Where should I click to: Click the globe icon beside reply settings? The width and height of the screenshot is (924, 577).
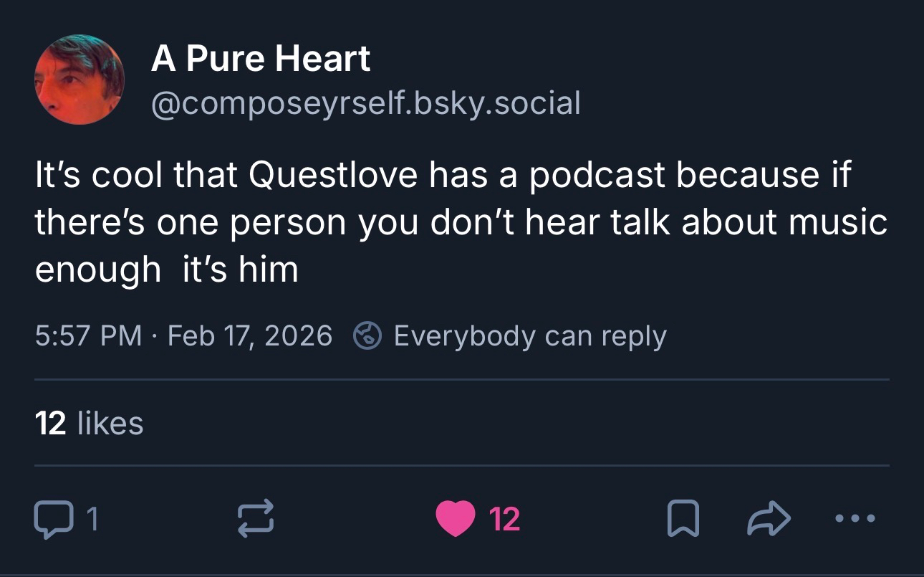[x=368, y=335]
